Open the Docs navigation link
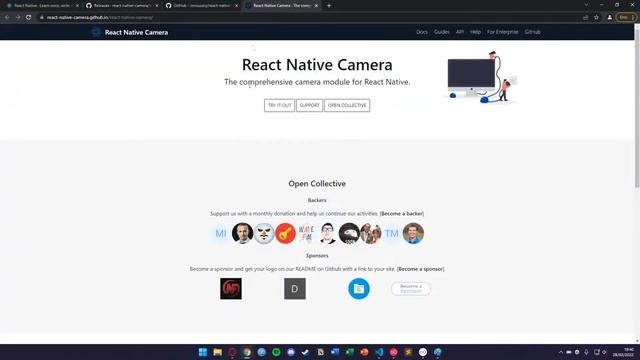Image resolution: width=640 pixels, height=360 pixels. (x=422, y=32)
